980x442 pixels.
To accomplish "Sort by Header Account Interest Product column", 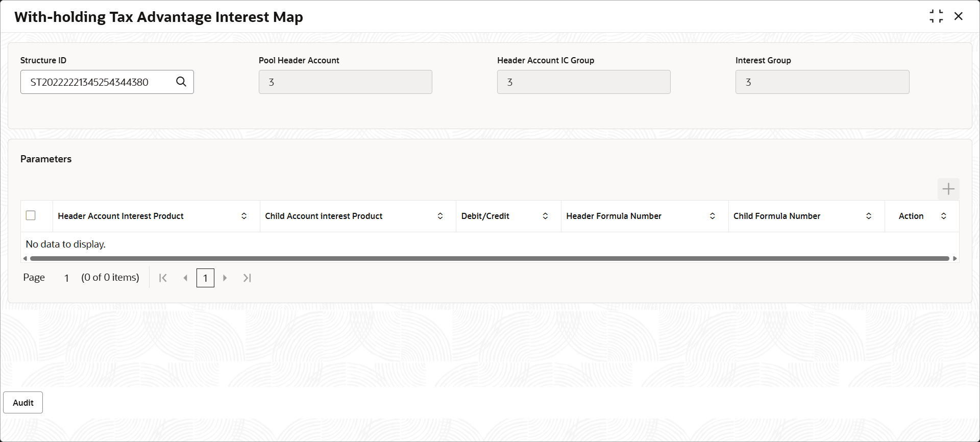I will (x=244, y=216).
